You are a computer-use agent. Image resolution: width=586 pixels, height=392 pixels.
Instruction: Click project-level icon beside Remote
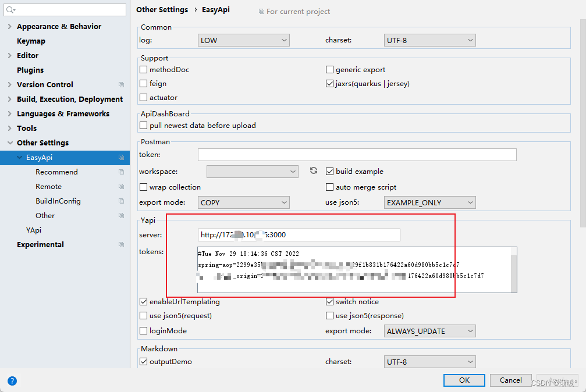click(x=121, y=187)
